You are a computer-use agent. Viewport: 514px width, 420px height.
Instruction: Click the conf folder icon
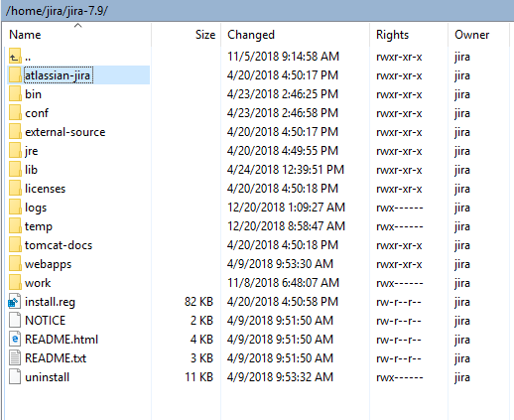pyautogui.click(x=15, y=113)
